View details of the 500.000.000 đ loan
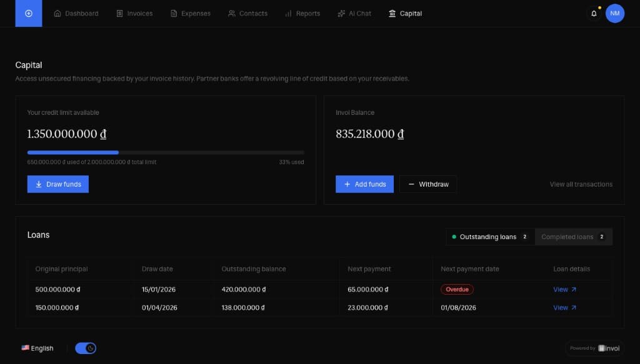This screenshot has width=640, height=364. [564, 290]
